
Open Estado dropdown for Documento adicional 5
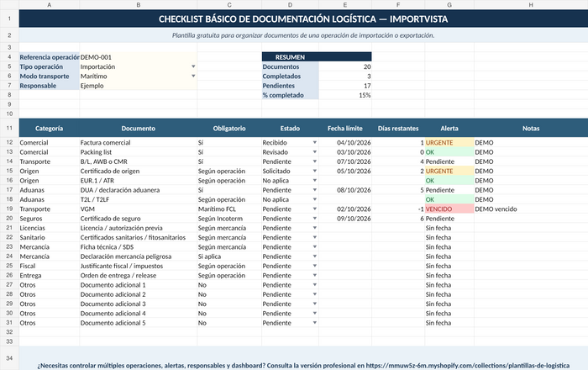[315, 323]
